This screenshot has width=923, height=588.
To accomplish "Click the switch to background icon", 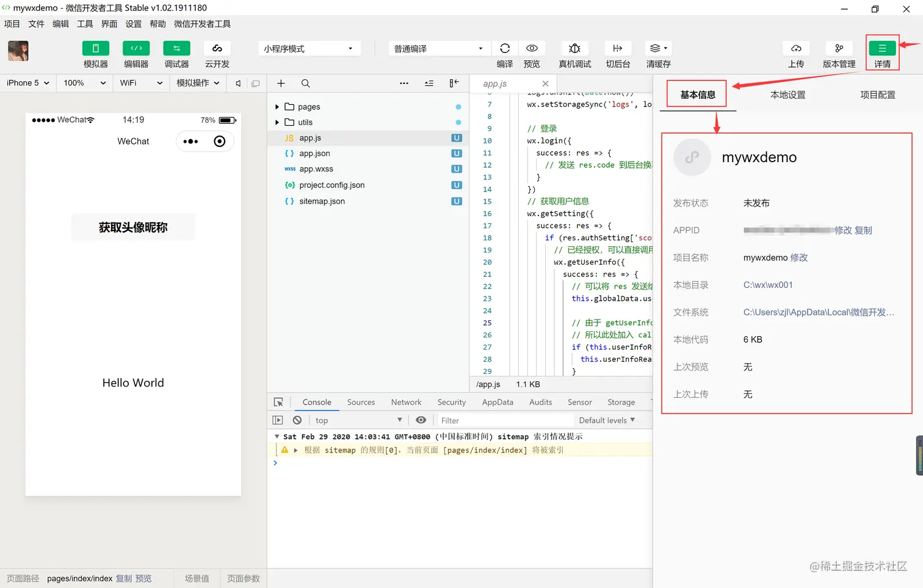I will coord(618,48).
